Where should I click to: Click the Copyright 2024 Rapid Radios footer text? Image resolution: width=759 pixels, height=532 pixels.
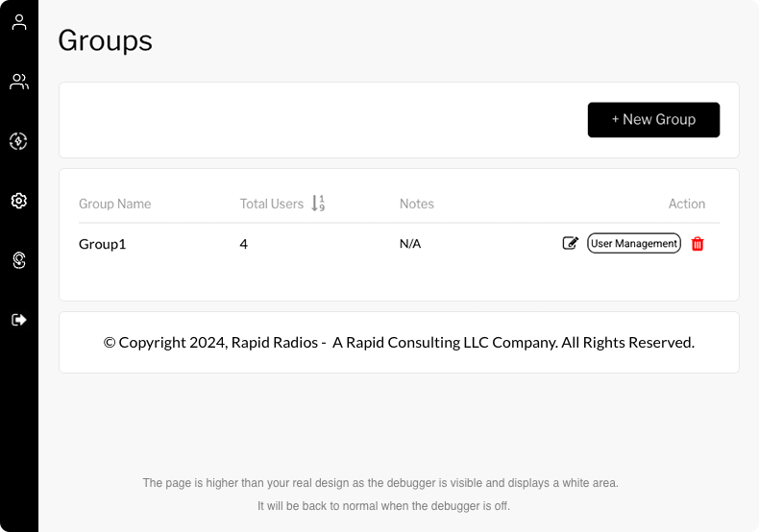[399, 343]
